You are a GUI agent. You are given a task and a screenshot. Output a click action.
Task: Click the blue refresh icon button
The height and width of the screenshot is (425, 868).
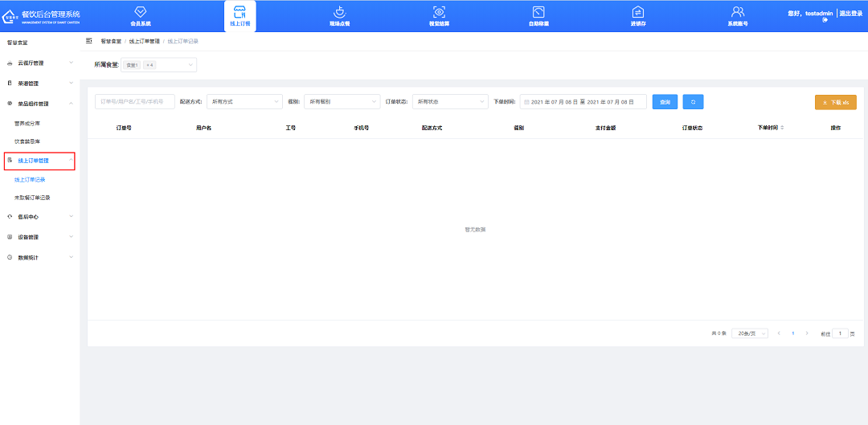[693, 102]
